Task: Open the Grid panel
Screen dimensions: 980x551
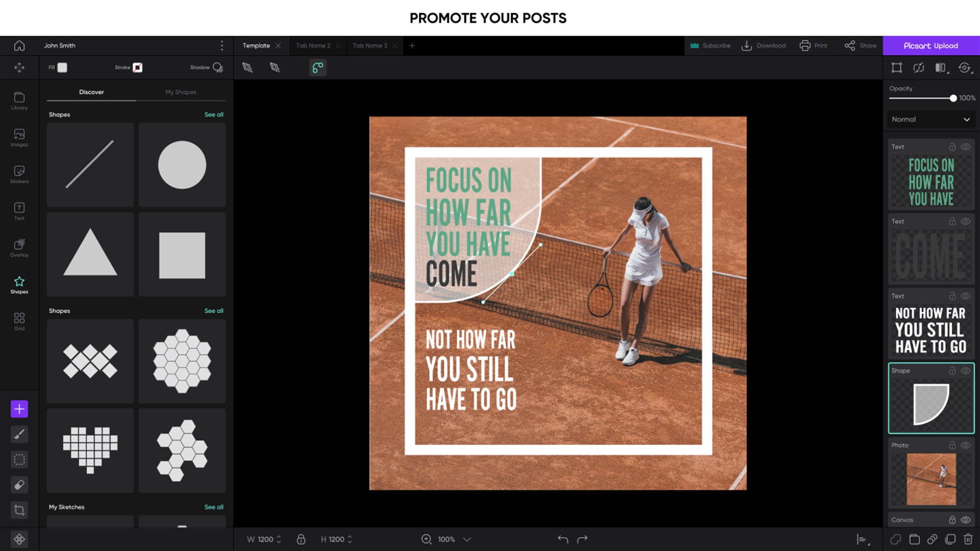Action: (x=19, y=320)
